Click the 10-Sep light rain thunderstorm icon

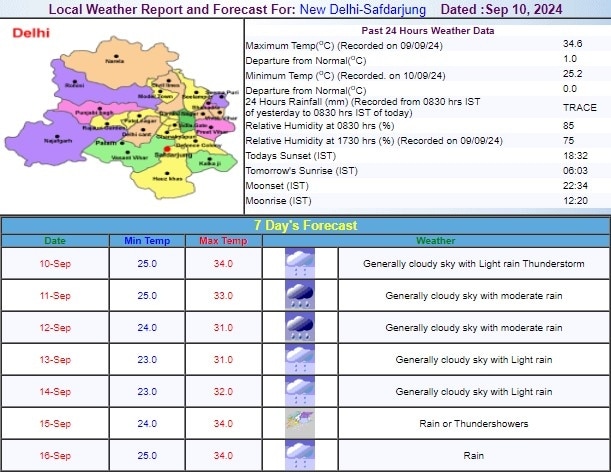click(x=297, y=264)
